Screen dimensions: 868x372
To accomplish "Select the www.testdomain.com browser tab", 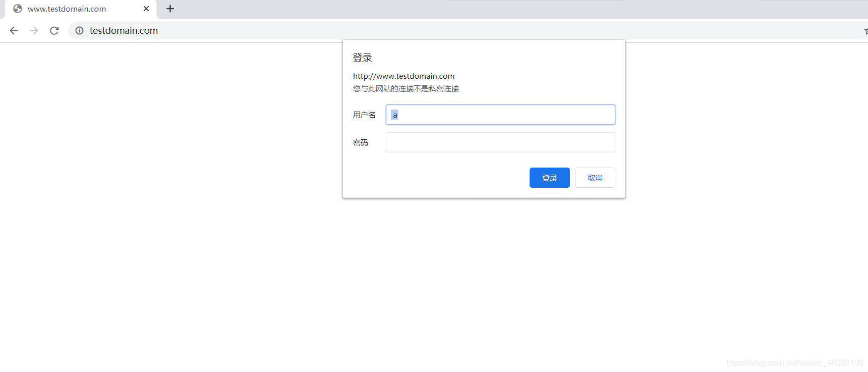I will point(81,9).
